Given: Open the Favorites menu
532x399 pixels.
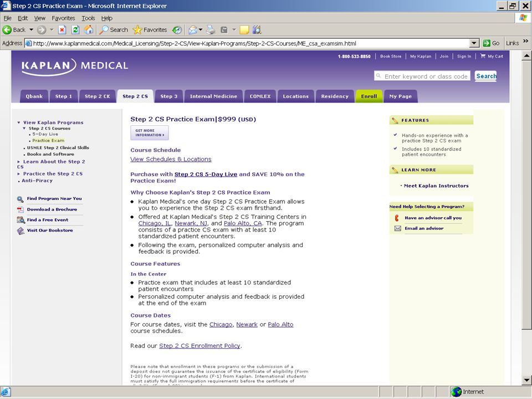Looking at the screenshot, I should pos(63,18).
